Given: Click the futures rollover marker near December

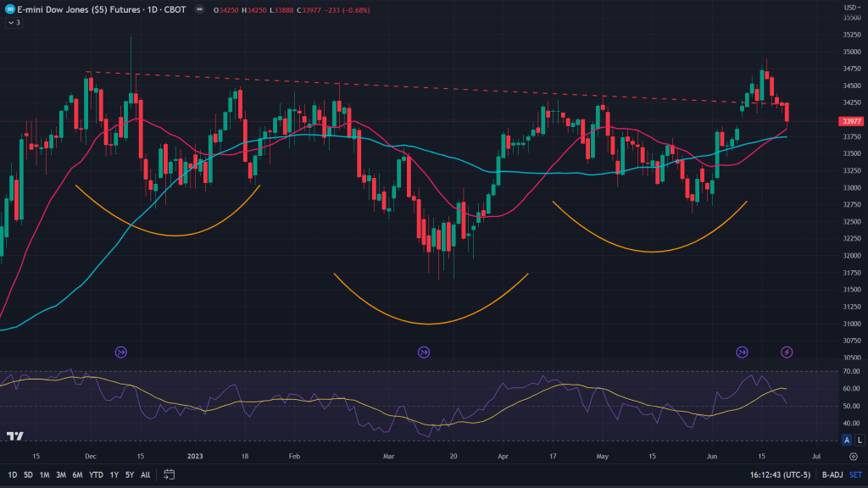Looking at the screenshot, I should coord(120,352).
